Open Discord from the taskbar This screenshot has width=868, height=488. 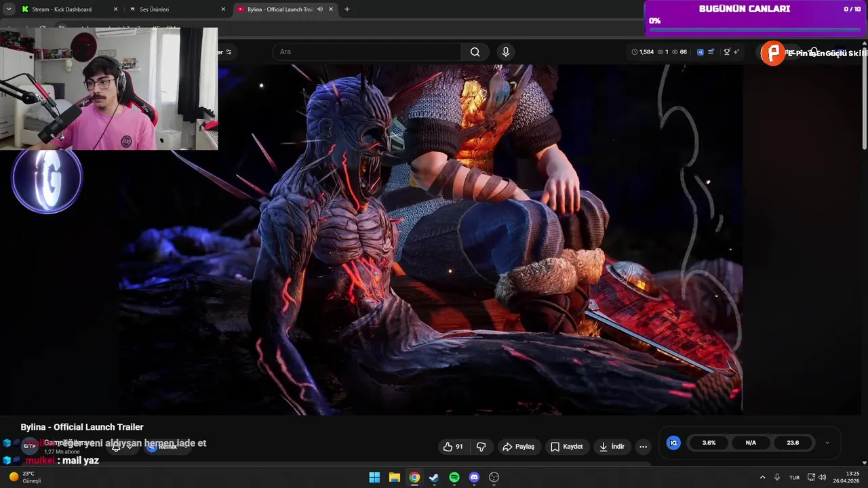coord(474,477)
